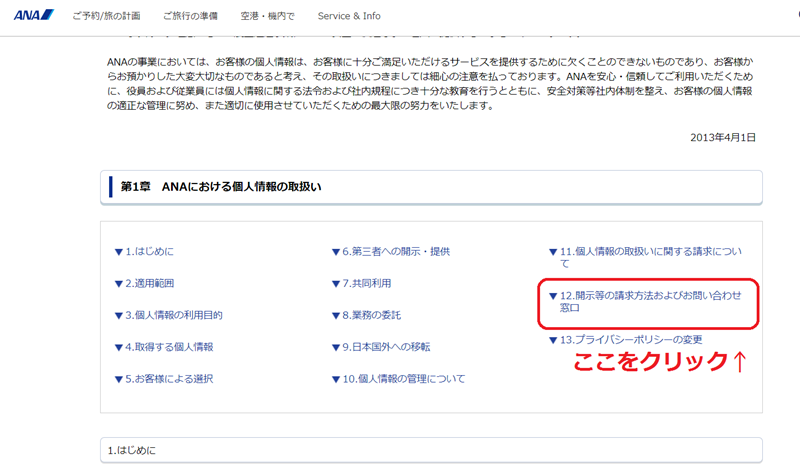The image size is (800, 475).
Task: Open the Service & Info menu
Action: click(349, 16)
